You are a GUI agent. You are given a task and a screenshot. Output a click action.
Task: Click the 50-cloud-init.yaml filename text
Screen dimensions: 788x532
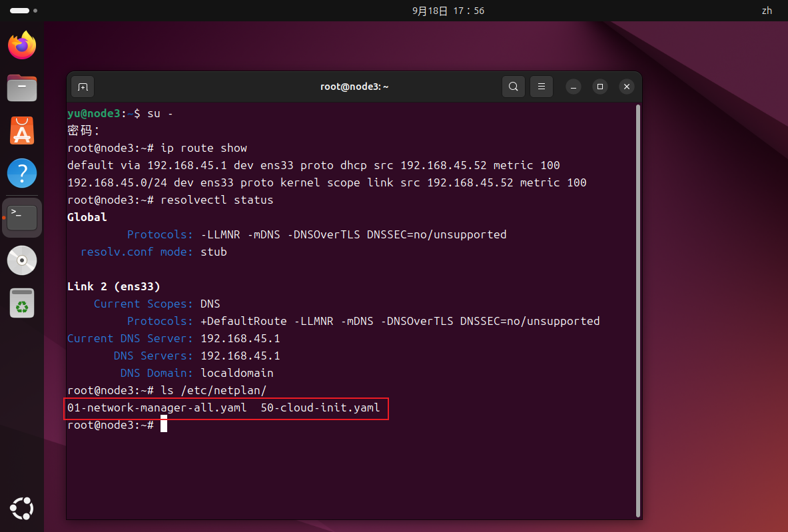point(319,407)
